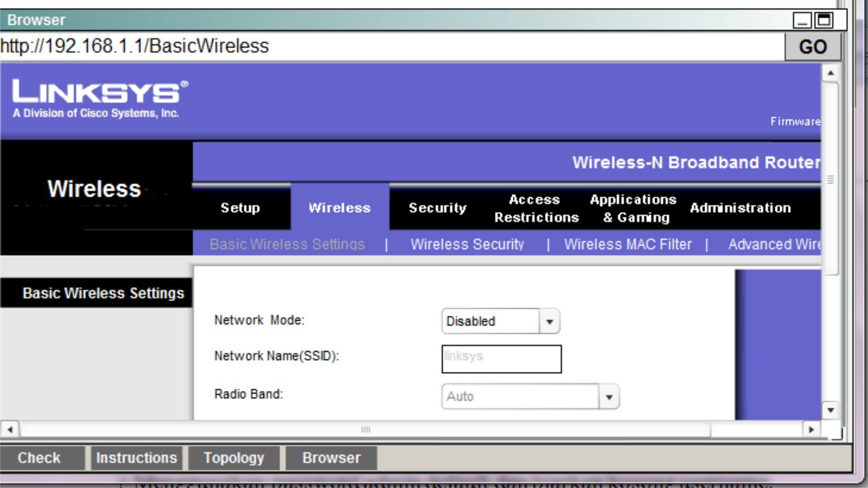Click the vertical scrollbar down arrow

click(x=831, y=410)
